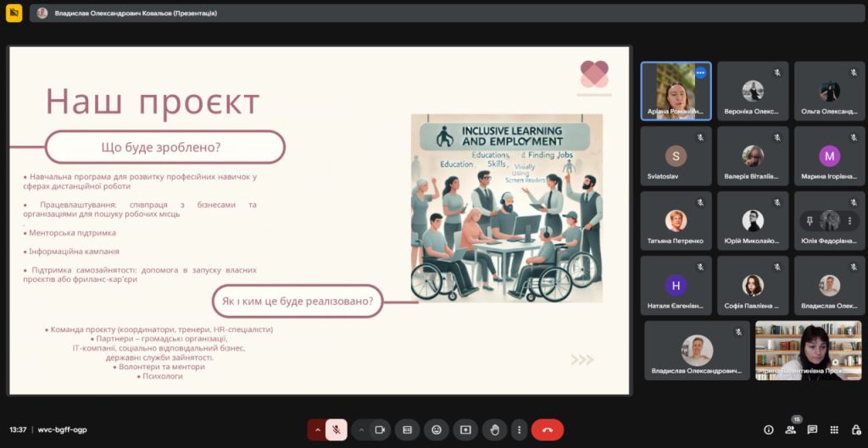The height and width of the screenshot is (448, 868).
Task: Click the meeting code wvc-bgff-ogp
Action: [x=63, y=429]
